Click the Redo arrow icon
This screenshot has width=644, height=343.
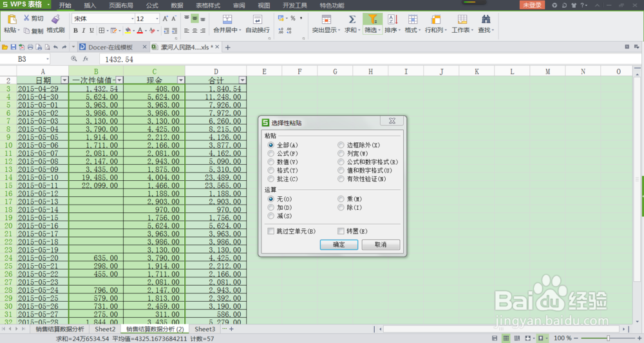tap(64, 47)
